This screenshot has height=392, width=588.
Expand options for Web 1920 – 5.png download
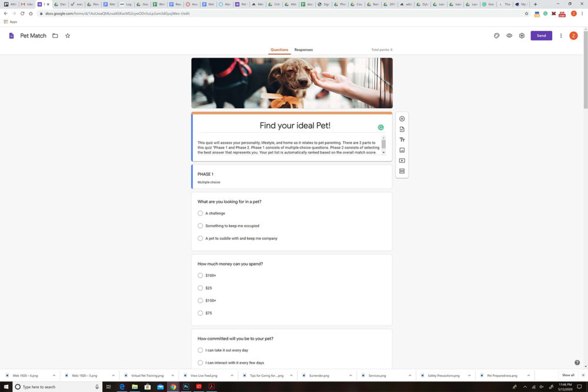113,375
